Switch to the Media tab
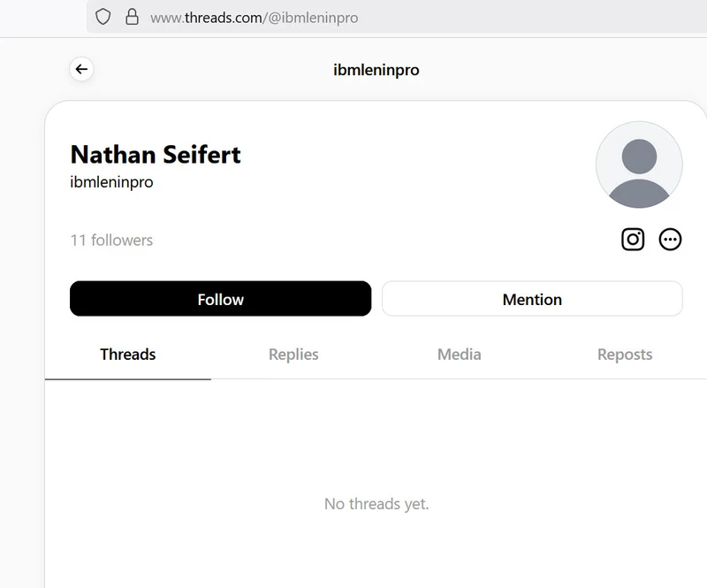 459,354
